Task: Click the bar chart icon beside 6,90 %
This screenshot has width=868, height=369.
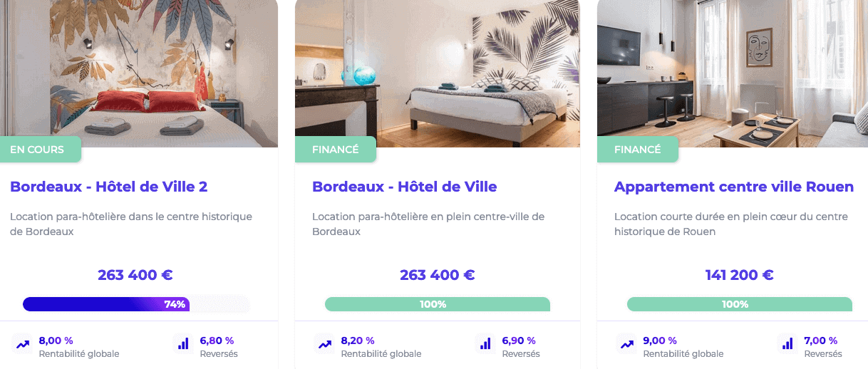Action: pos(485,345)
